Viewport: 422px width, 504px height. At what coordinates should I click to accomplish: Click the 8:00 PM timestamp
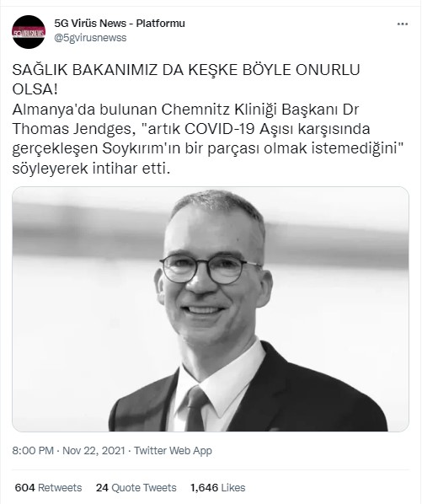pos(33,450)
